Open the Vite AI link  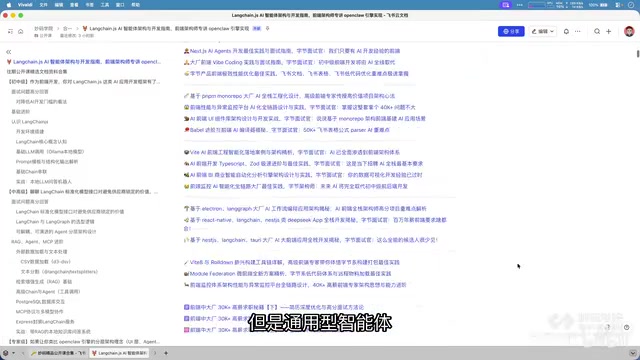coord(295,152)
